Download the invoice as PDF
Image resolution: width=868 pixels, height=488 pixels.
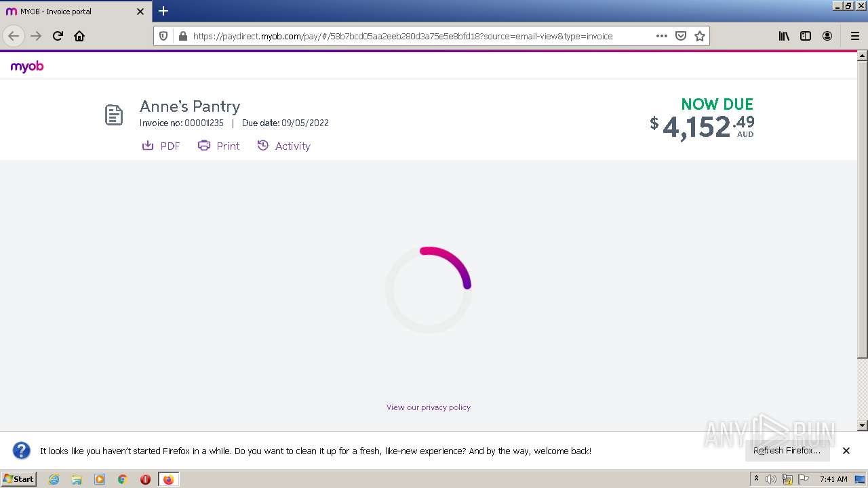pyautogui.click(x=161, y=146)
